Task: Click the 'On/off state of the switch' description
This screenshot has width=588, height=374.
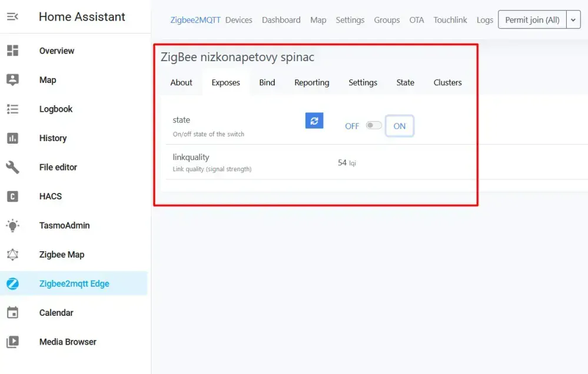Action: [208, 134]
